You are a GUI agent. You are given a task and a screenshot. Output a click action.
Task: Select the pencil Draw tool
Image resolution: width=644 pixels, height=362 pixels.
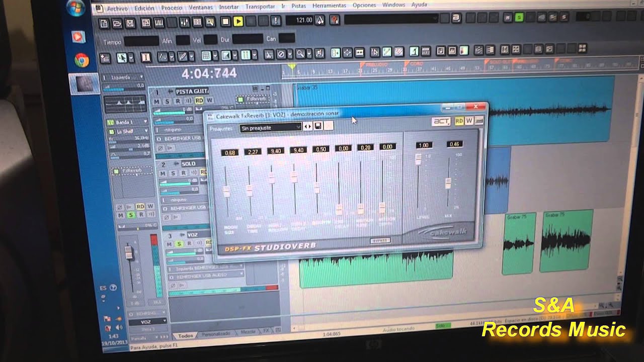coord(183,56)
